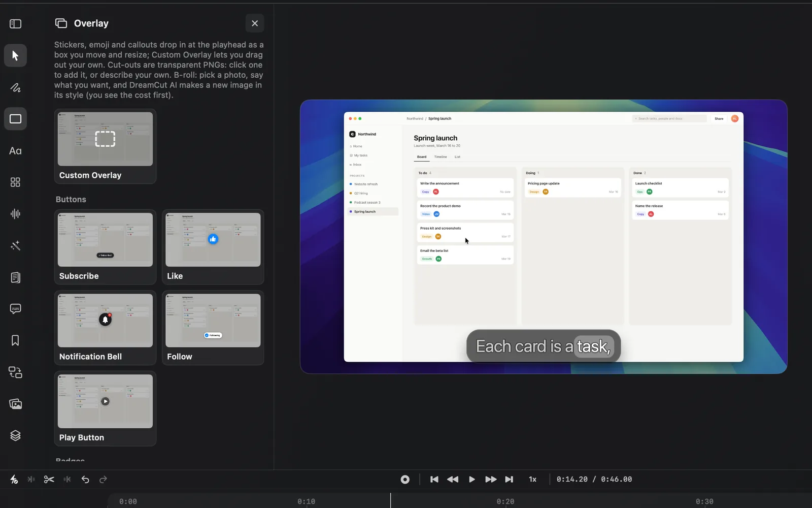Open the Aa text tool
Image resolution: width=812 pixels, height=508 pixels.
pos(15,151)
